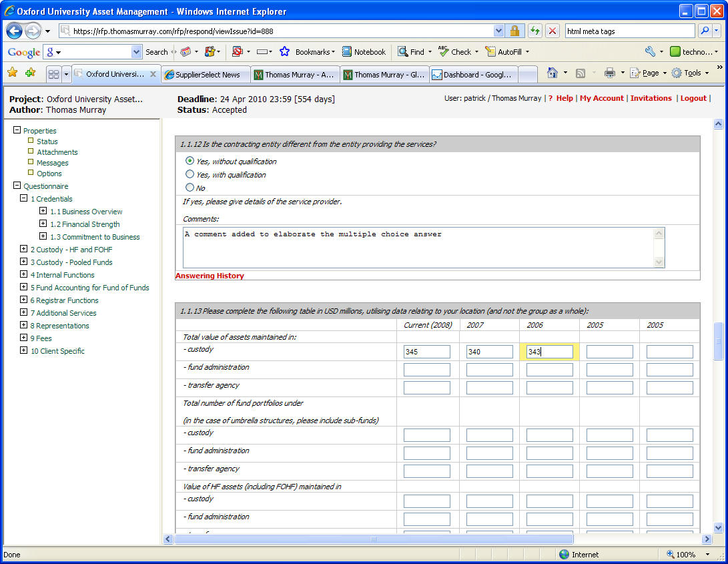Switch to Dashboard - Googl... tab
The width and height of the screenshot is (728, 564).
click(x=474, y=75)
